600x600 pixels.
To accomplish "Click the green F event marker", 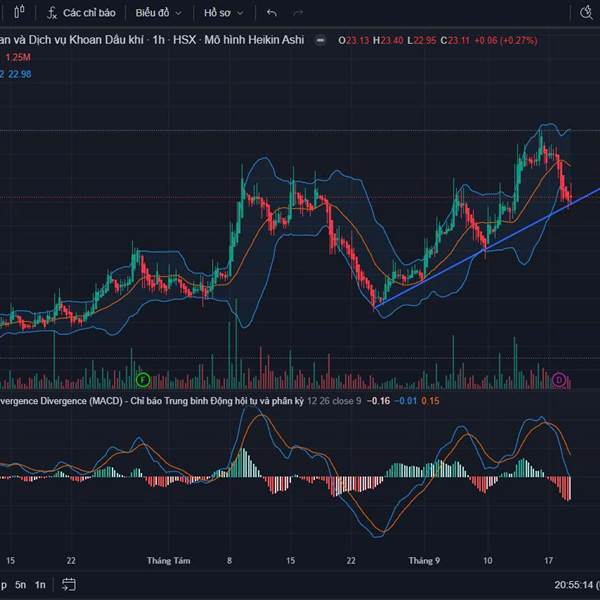I will click(142, 379).
